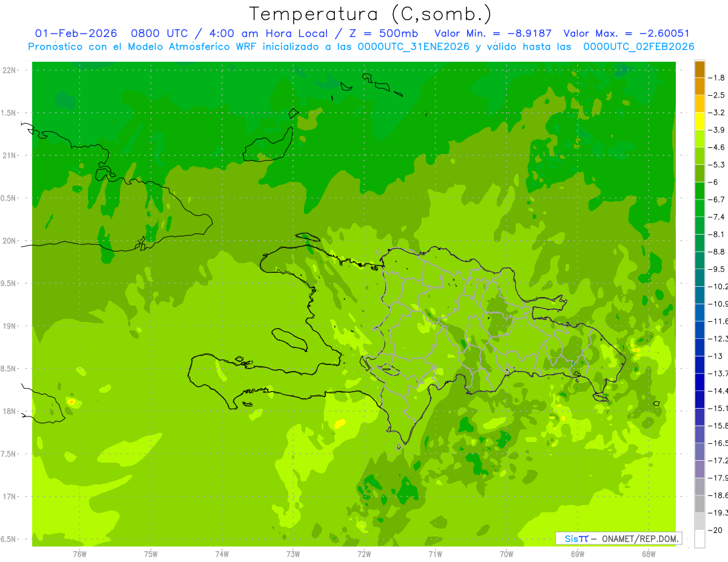Image resolution: width=728 pixels, height=562 pixels.
Task: Click the title 'Temperatura (C,somb.)'
Action: coord(371,14)
